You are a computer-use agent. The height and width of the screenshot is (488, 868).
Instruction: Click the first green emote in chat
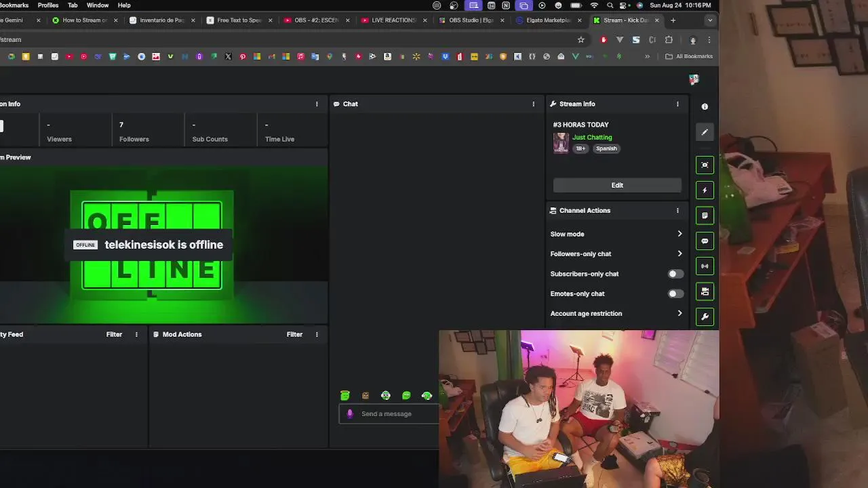345,396
